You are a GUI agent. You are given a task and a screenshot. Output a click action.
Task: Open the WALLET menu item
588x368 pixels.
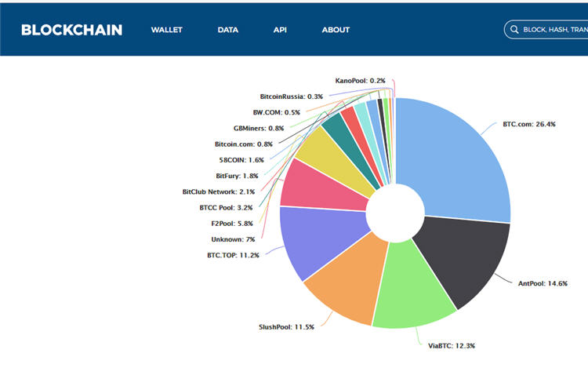166,30
